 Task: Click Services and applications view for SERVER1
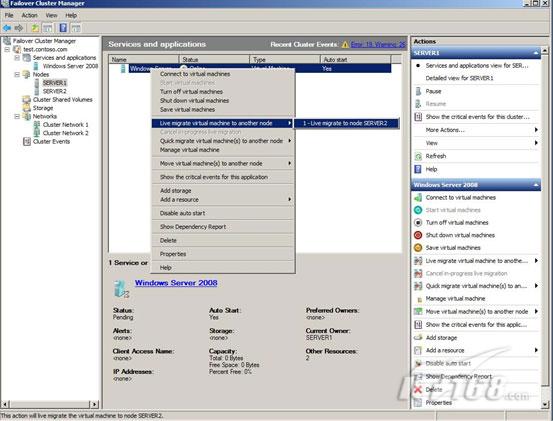[x=477, y=66]
